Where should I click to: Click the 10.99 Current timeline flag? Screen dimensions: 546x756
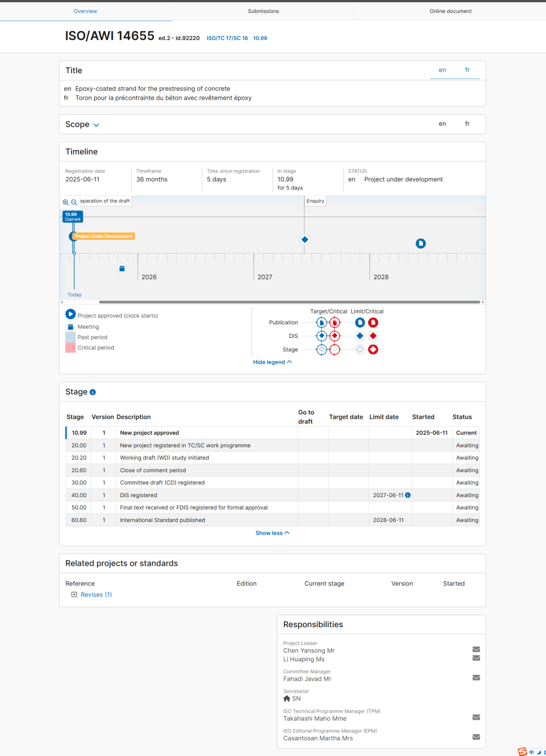tap(73, 217)
